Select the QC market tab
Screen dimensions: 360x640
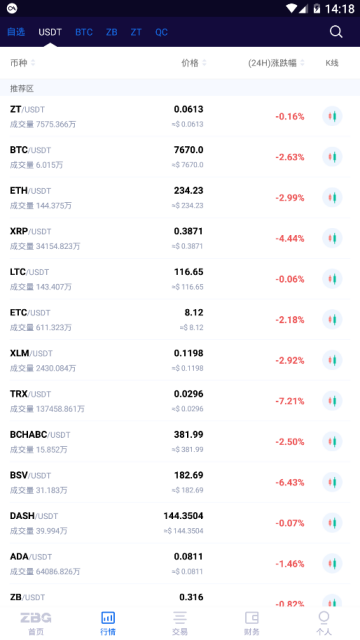click(162, 32)
